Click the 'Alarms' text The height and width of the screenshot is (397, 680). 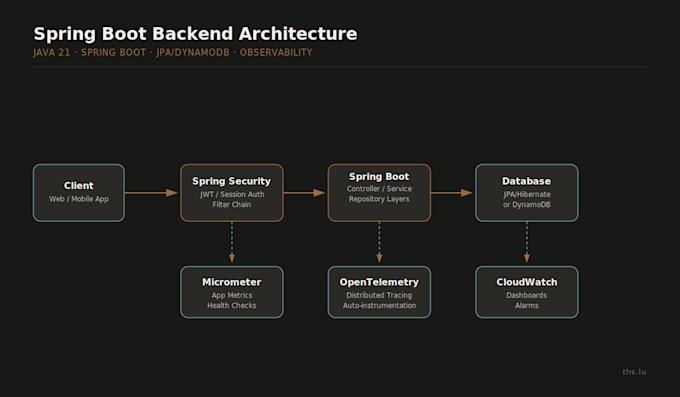(526, 305)
